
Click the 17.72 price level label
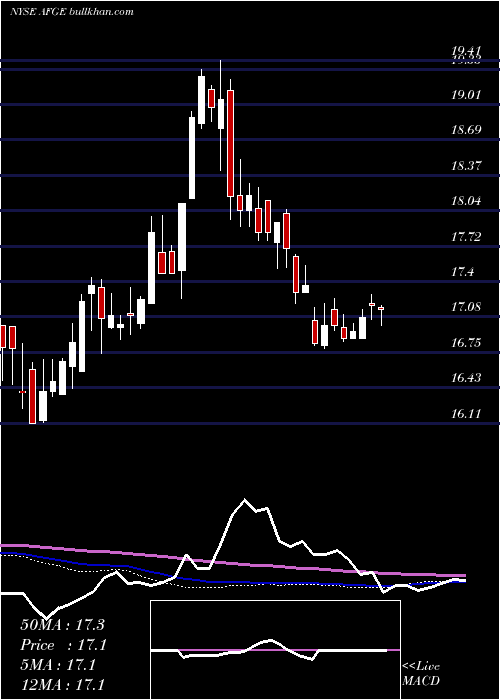tap(467, 236)
